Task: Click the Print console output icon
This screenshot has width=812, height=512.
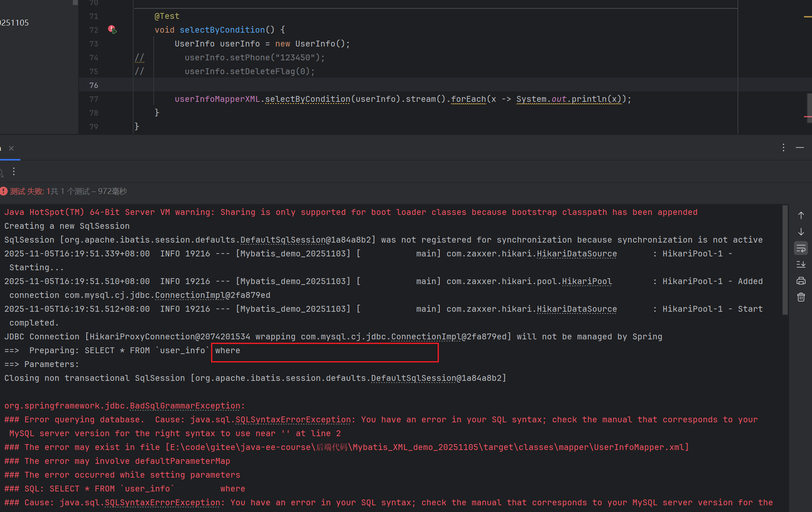Action: pyautogui.click(x=801, y=281)
